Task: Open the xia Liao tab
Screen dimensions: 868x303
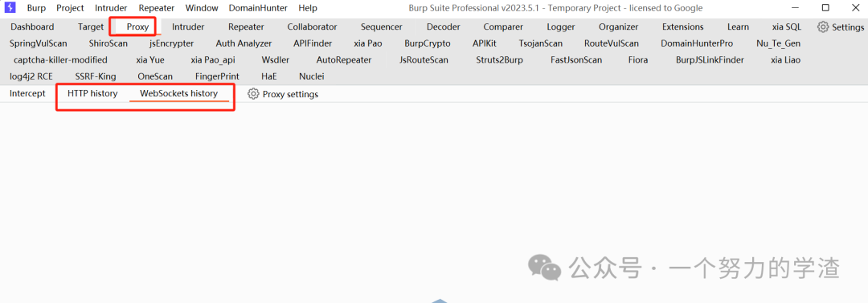Action: [785, 59]
